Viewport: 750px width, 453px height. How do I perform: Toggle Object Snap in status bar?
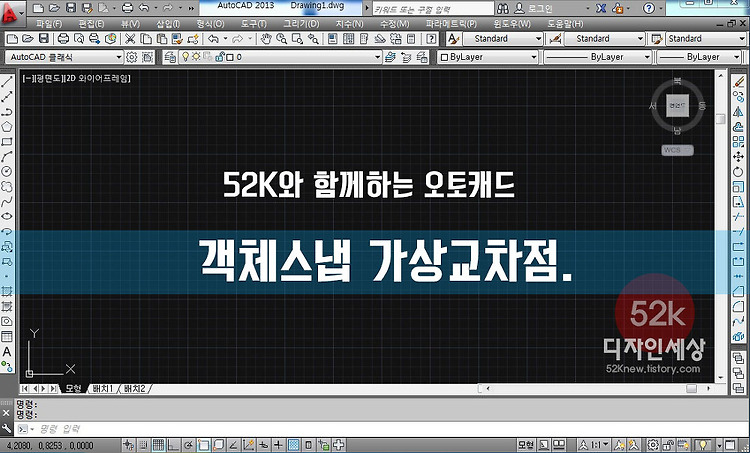click(x=204, y=445)
